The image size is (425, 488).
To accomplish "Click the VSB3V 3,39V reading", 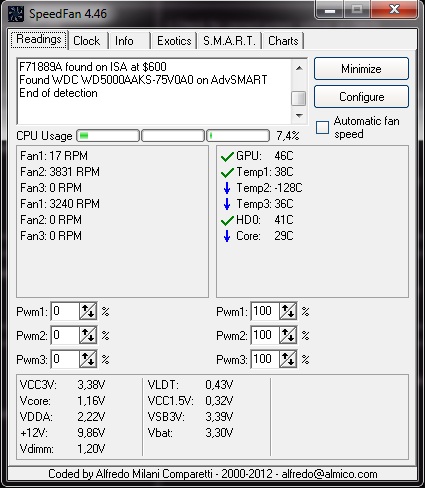I will [x=190, y=417].
